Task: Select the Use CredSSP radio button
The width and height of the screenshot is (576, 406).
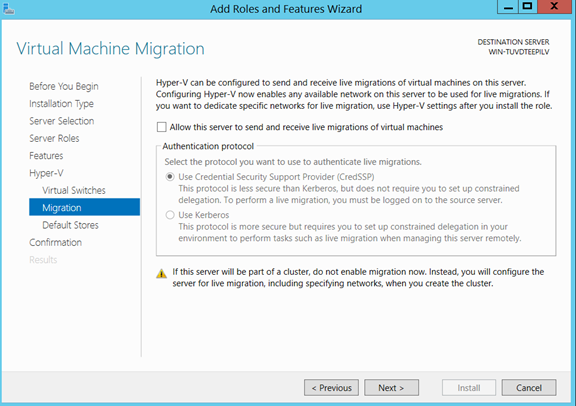Action: 170,177
